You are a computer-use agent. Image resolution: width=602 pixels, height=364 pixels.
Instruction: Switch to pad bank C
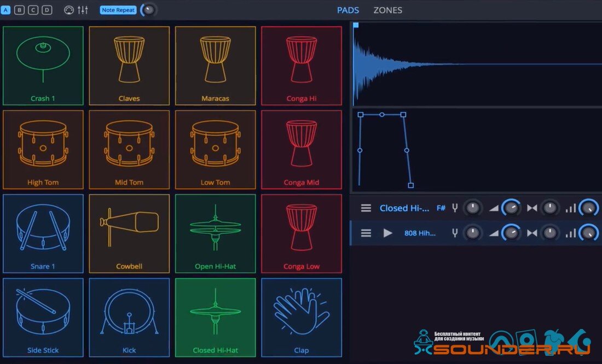[33, 10]
